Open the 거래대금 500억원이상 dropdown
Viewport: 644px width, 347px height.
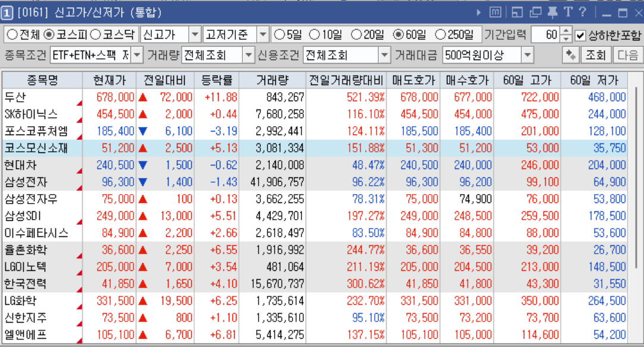pyautogui.click(x=528, y=55)
